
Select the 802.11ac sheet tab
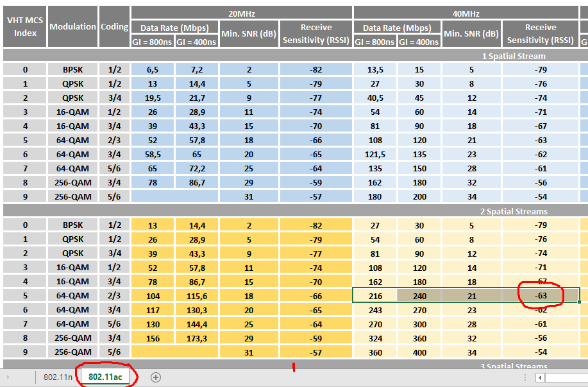(105, 377)
